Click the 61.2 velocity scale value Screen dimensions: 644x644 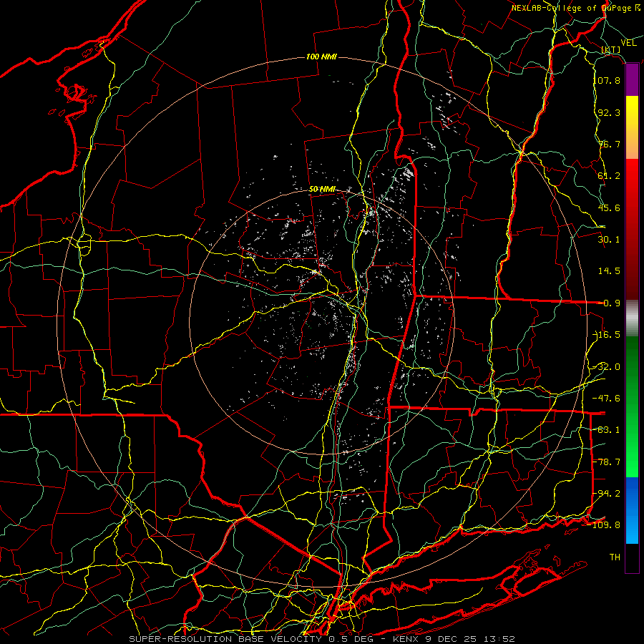(609, 176)
